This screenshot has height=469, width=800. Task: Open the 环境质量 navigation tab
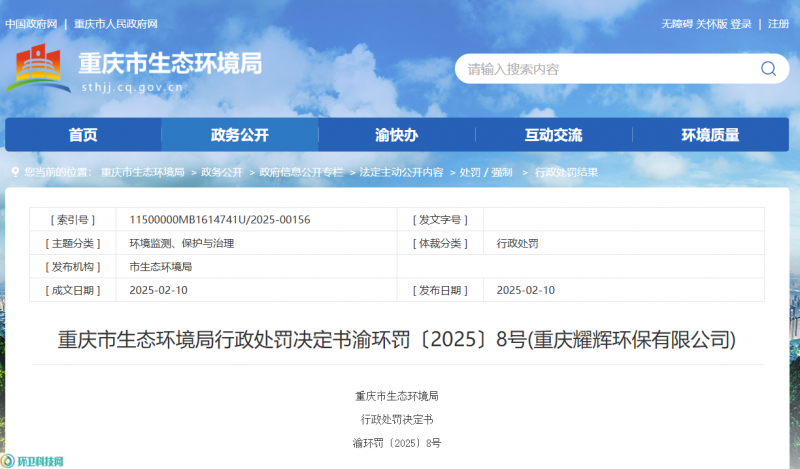click(x=710, y=135)
